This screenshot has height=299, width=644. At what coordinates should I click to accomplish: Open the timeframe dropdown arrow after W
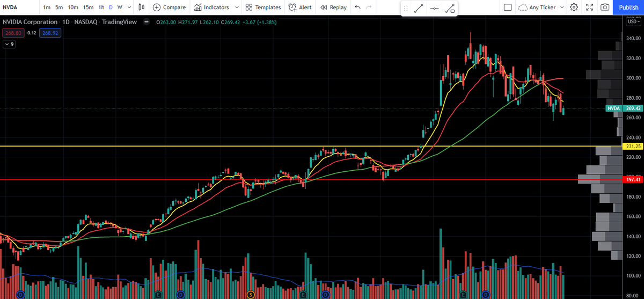point(129,8)
